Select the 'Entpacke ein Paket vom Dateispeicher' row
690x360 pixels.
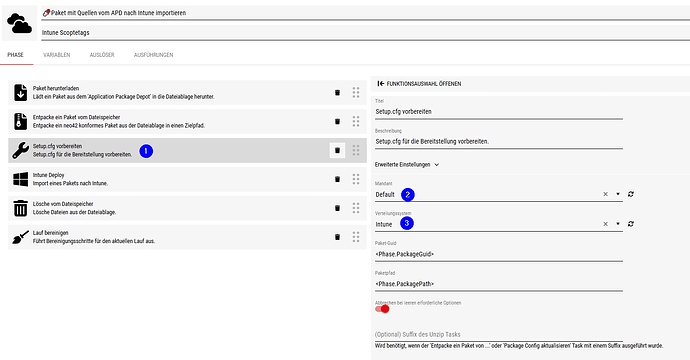pyautogui.click(x=187, y=121)
